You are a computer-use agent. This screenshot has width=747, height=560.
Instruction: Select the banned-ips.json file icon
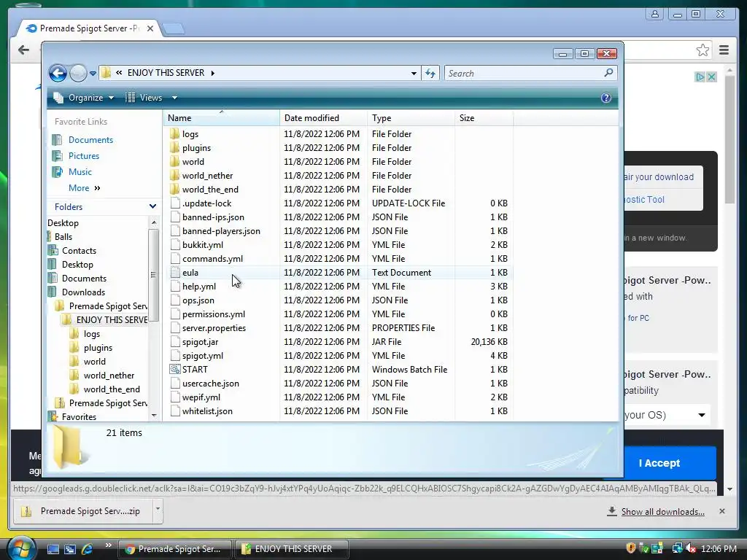click(175, 217)
